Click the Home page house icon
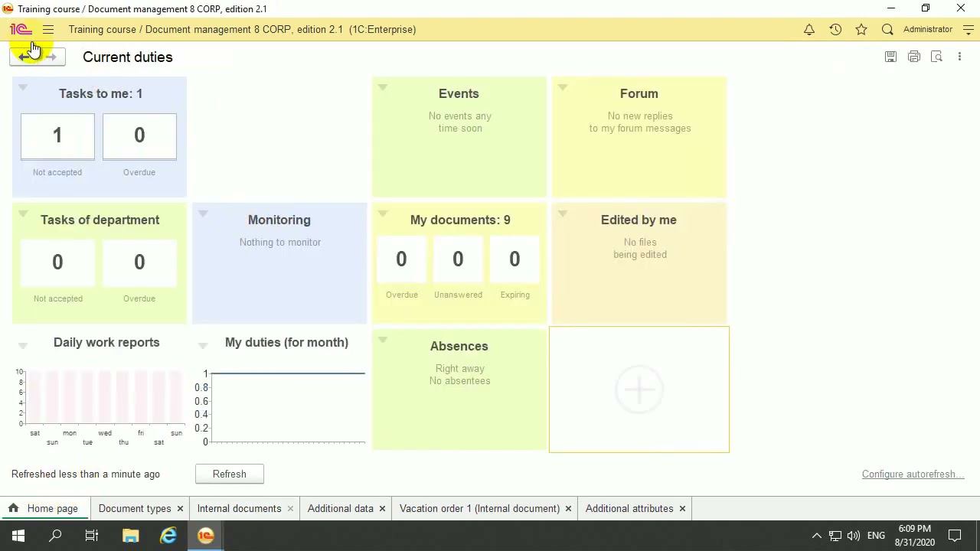 pos(13,508)
